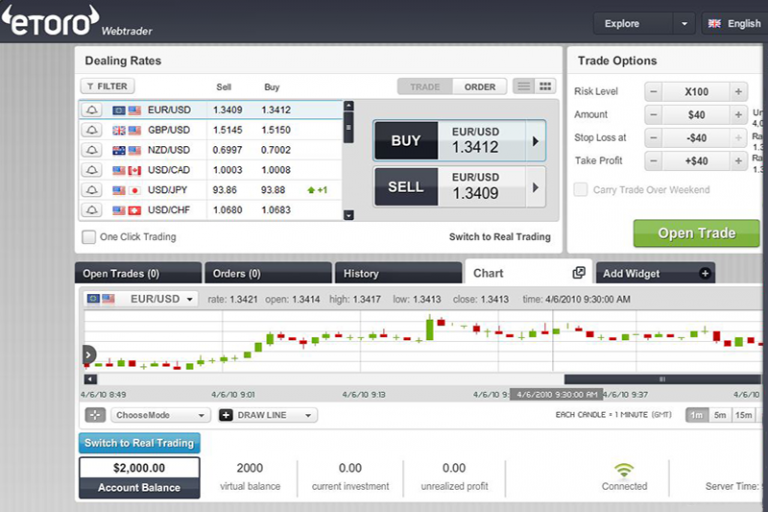The width and height of the screenshot is (768, 512).
Task: Click the bell alert icon for EUR/USD
Action: tap(92, 110)
